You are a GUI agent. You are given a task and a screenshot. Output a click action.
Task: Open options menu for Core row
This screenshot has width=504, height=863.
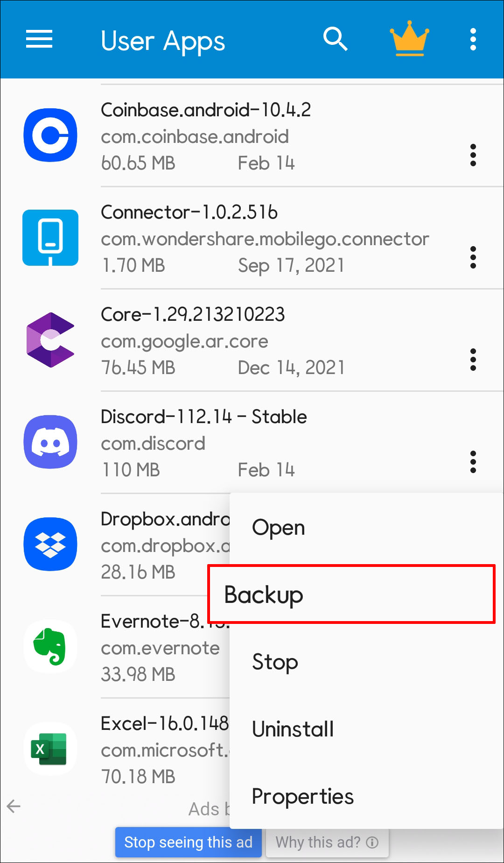pyautogui.click(x=473, y=360)
